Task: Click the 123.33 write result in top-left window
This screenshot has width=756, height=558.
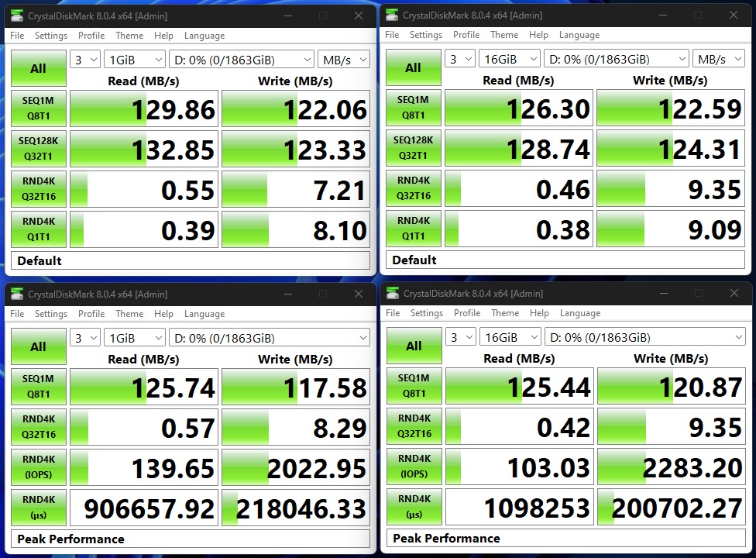Action: pyautogui.click(x=296, y=149)
